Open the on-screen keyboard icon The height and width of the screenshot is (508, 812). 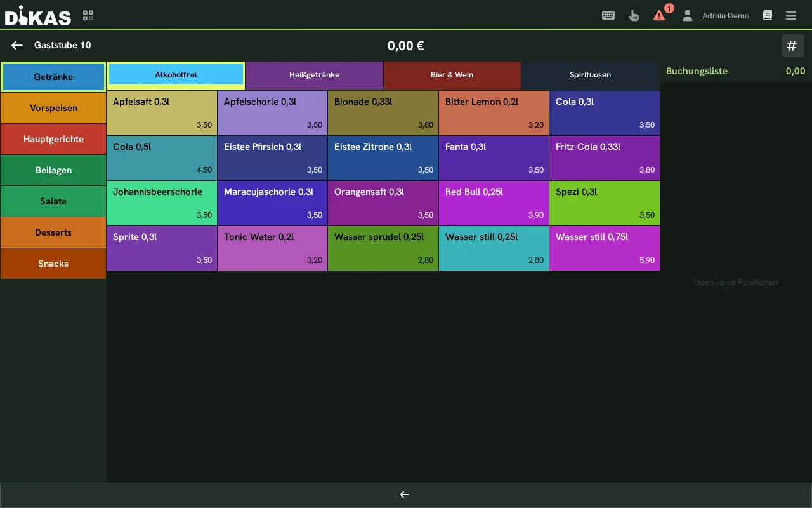pos(608,15)
